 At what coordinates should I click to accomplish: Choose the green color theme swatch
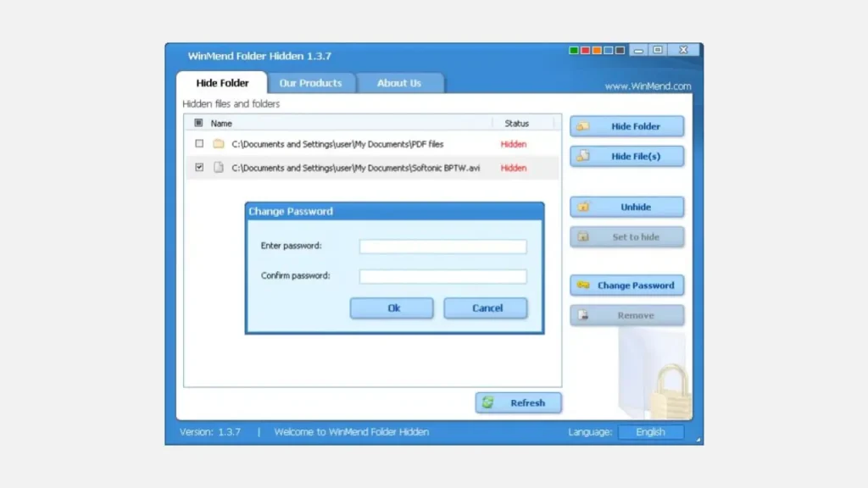click(x=574, y=50)
